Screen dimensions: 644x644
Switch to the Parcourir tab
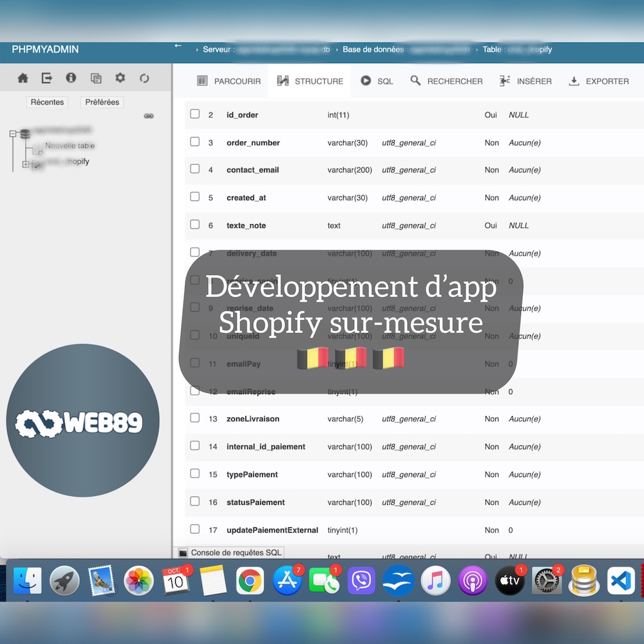click(229, 81)
